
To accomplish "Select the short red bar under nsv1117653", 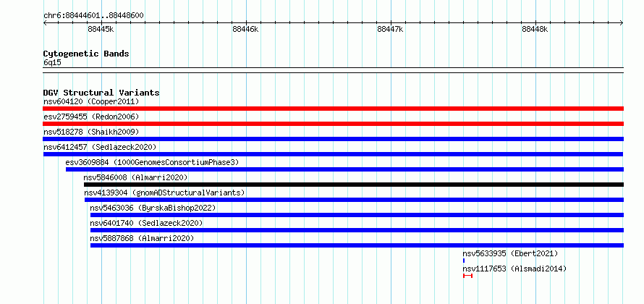I will [467, 276].
